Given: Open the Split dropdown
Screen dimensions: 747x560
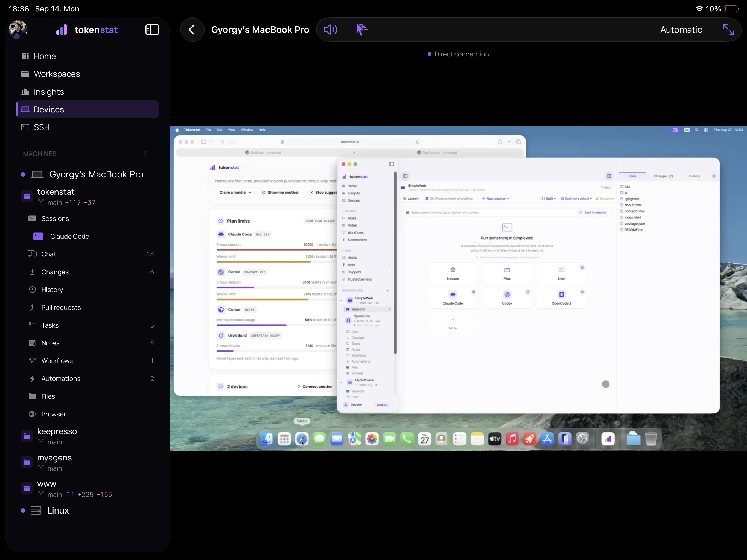Looking at the screenshot, I should [548, 199].
